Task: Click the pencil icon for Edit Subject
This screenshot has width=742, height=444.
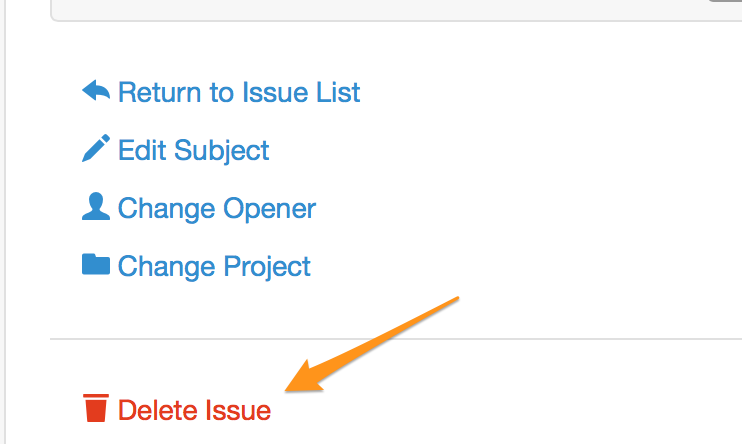Action: tap(95, 150)
